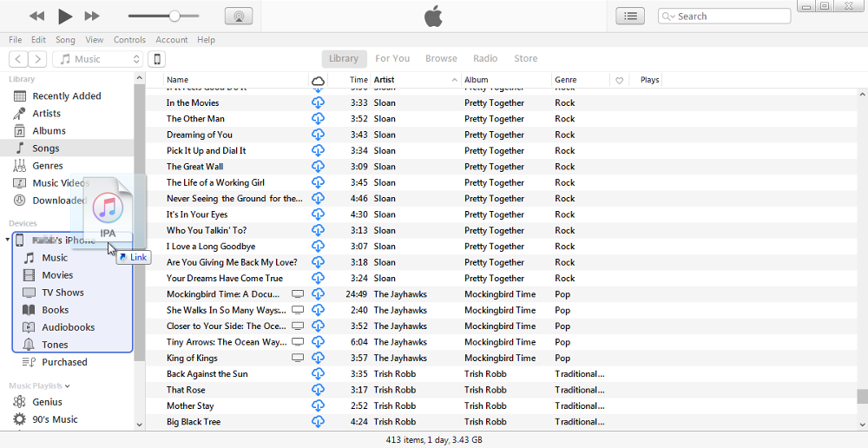
Task: Click the sidebar scroll down arrow
Action: pos(140,425)
